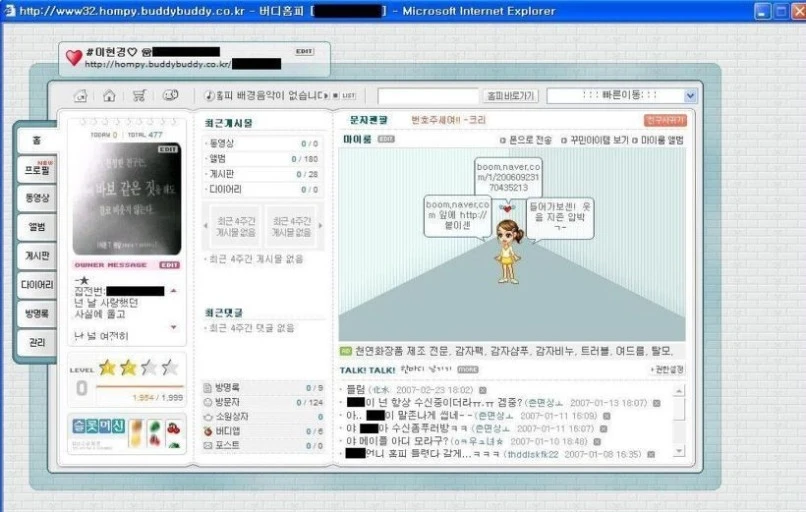Click user thddlskfk22 name in talk list
This screenshot has width=806, height=512.
point(533,454)
